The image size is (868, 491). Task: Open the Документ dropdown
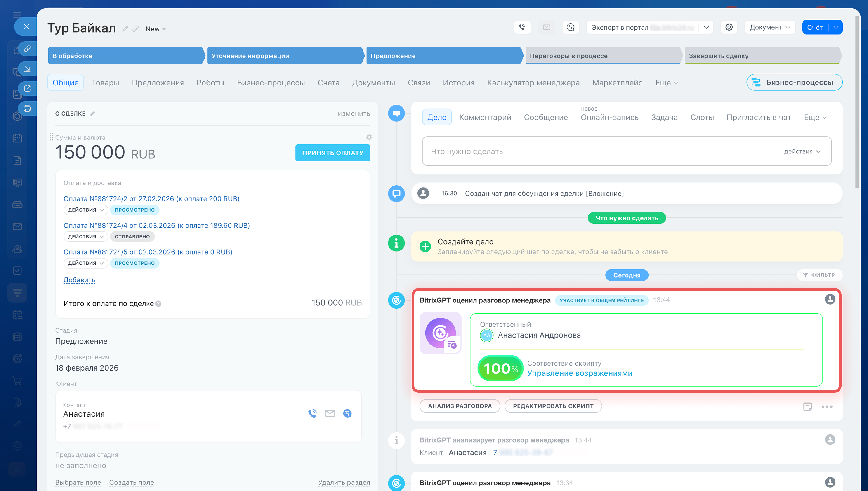click(x=770, y=27)
